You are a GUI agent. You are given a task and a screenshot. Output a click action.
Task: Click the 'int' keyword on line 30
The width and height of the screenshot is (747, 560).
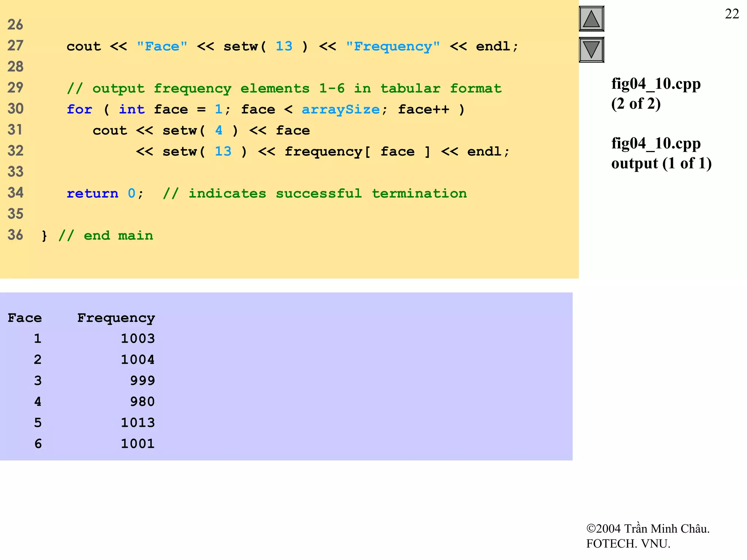pyautogui.click(x=132, y=109)
